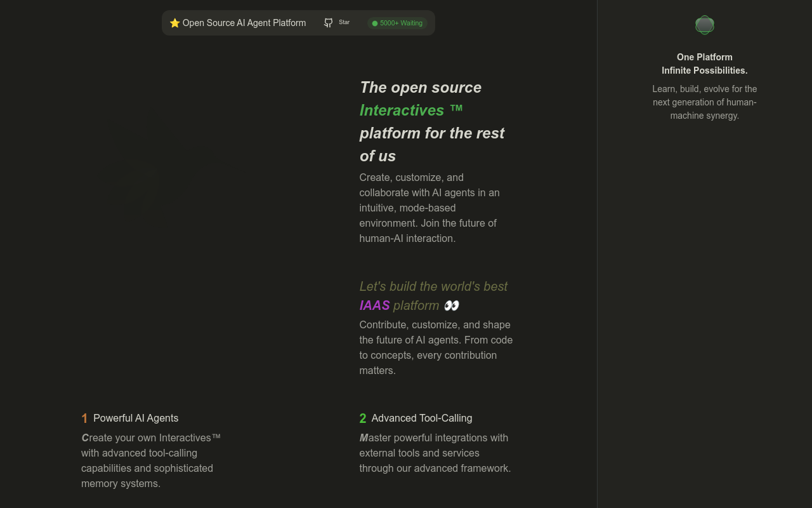Click the 5000+ Waiting badge

pyautogui.click(x=397, y=23)
